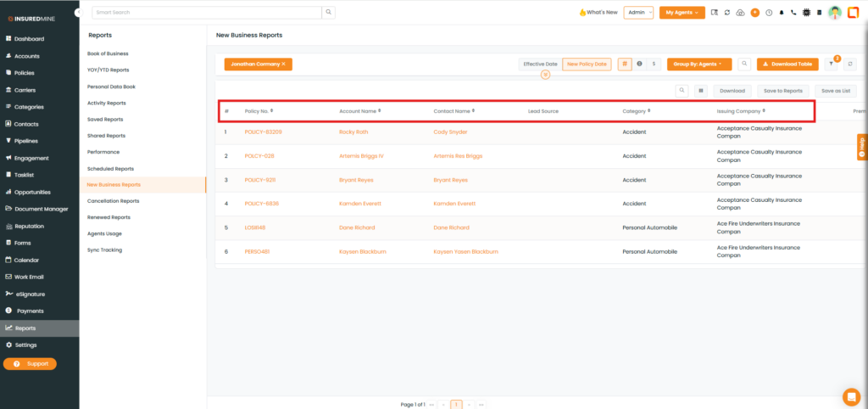This screenshot has height=409, width=868.
Task: Click the phone icon in top bar
Action: pyautogui.click(x=793, y=13)
